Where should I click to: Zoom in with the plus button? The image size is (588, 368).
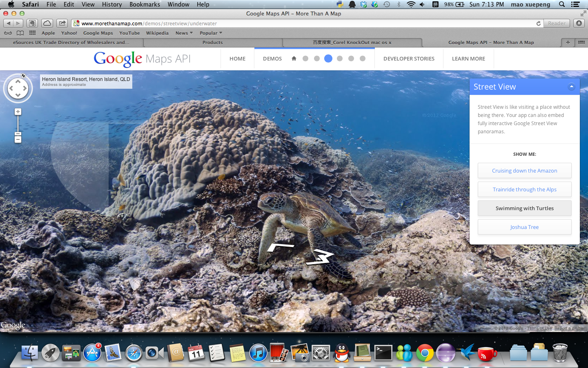18,112
